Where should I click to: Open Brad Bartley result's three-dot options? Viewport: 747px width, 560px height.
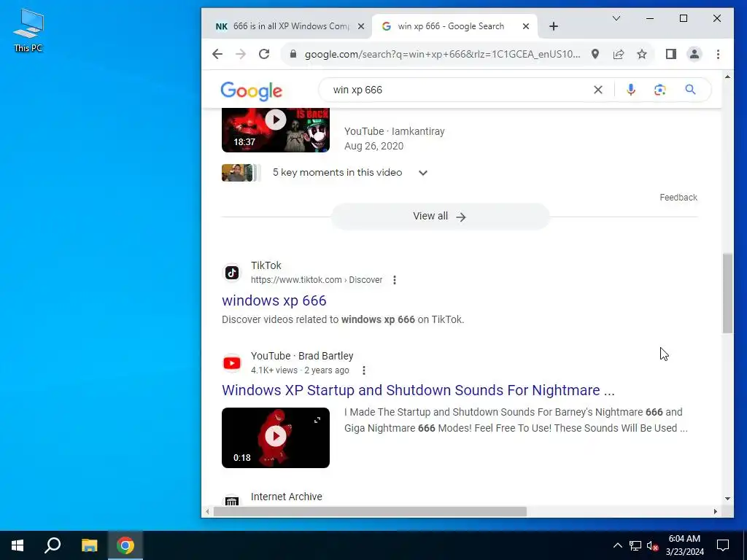pyautogui.click(x=364, y=370)
